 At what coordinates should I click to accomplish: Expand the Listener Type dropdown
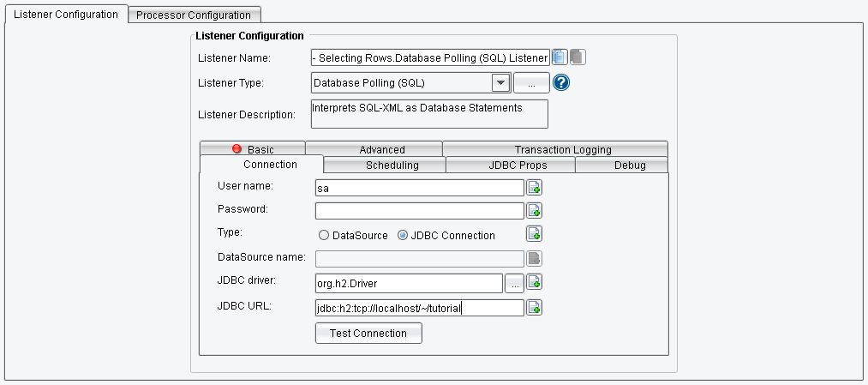coord(500,83)
